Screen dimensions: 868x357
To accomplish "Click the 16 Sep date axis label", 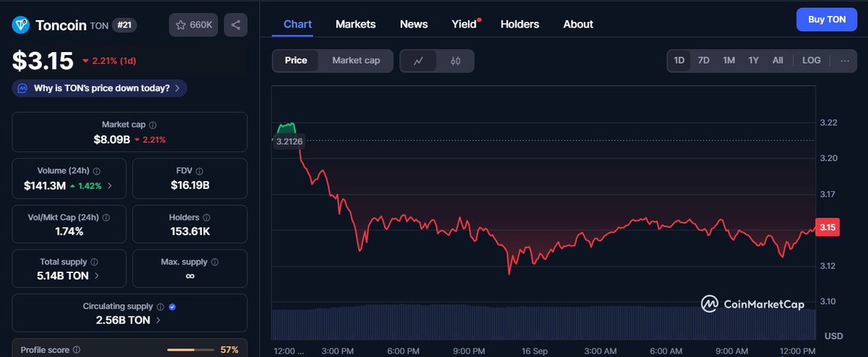I will 535,350.
